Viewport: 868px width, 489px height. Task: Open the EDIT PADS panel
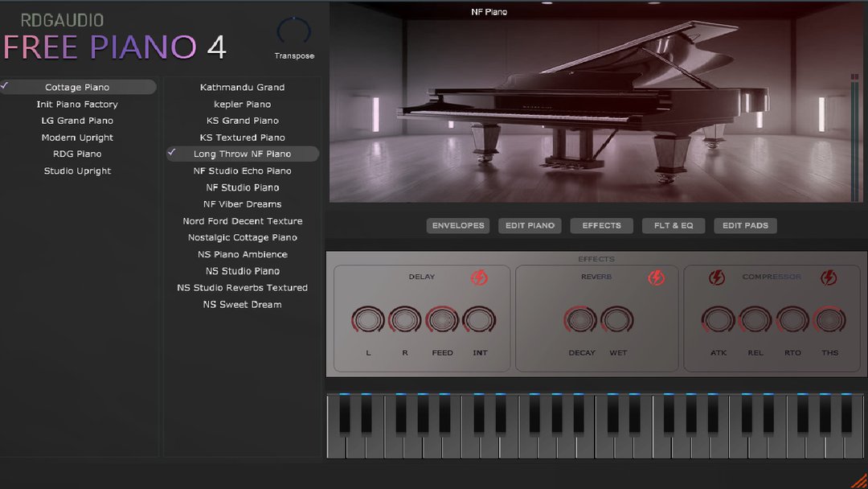click(x=745, y=225)
